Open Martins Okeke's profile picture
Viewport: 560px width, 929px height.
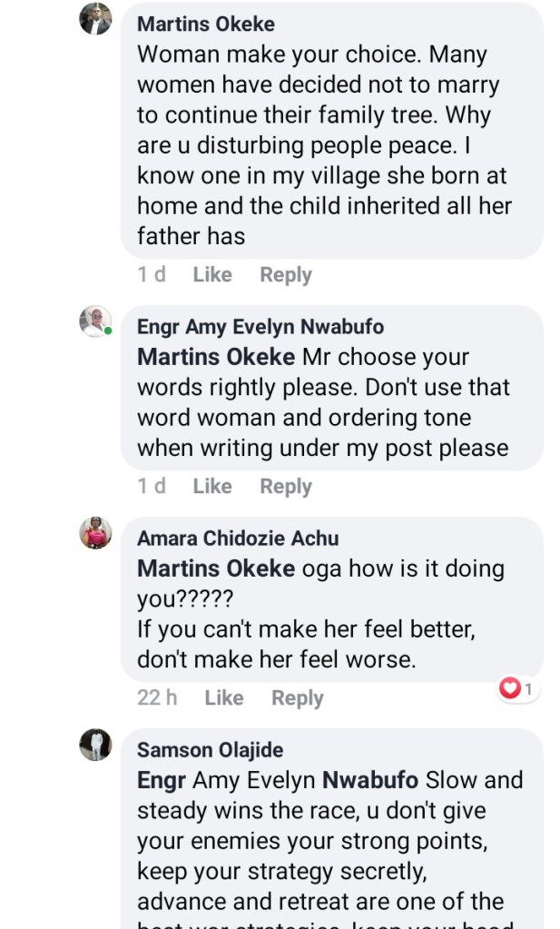tap(96, 18)
